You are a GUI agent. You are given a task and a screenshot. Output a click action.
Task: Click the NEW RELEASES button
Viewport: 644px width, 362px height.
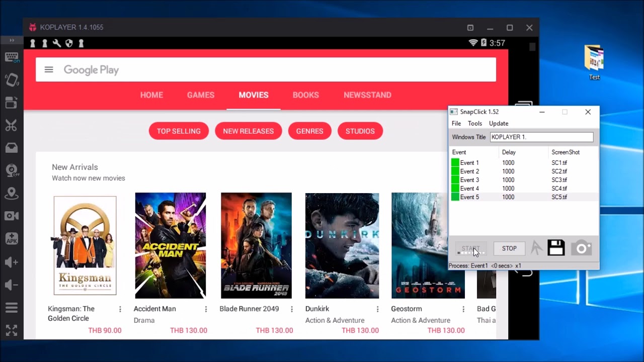click(x=249, y=131)
